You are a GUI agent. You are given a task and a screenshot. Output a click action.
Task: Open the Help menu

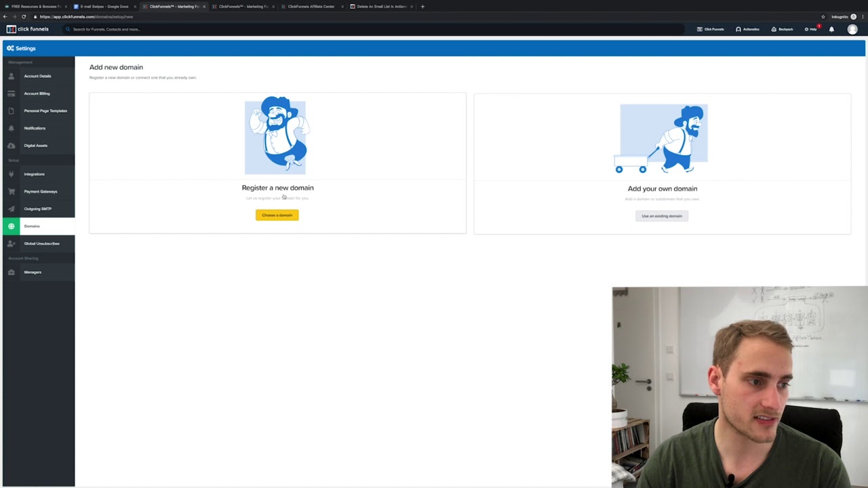[811, 29]
